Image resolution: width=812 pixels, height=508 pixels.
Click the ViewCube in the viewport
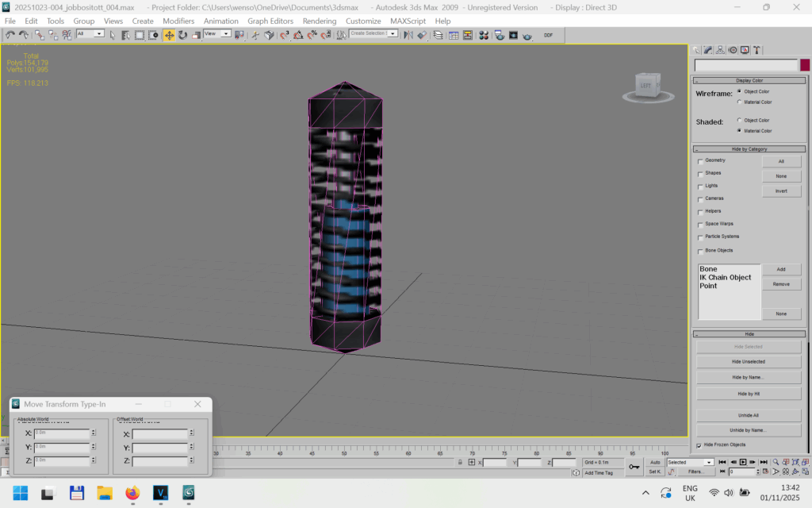(x=646, y=86)
